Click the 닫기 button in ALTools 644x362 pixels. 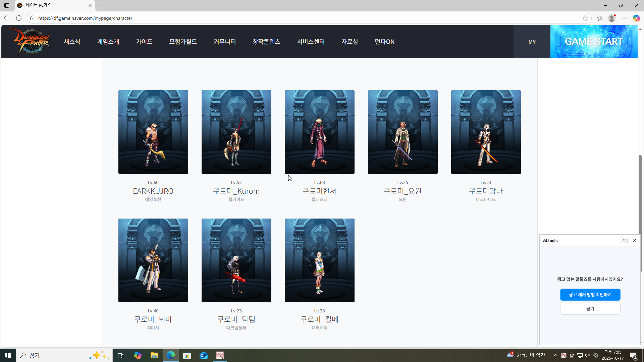(590, 309)
